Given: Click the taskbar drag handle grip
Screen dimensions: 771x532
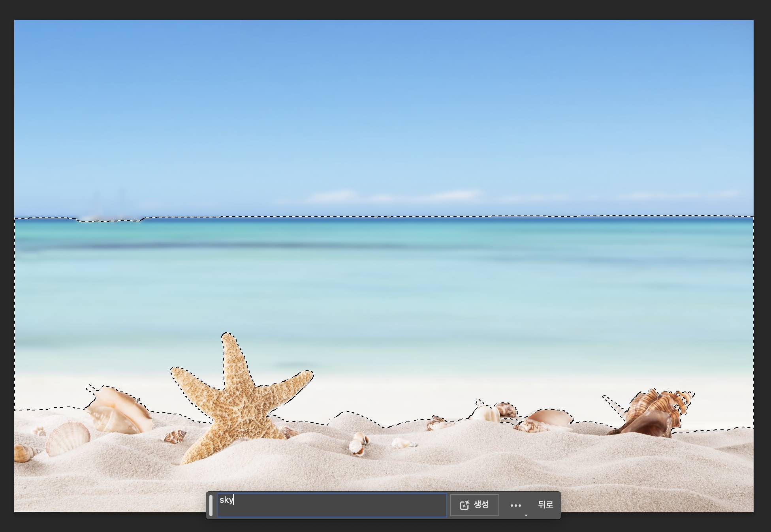Looking at the screenshot, I should point(211,505).
